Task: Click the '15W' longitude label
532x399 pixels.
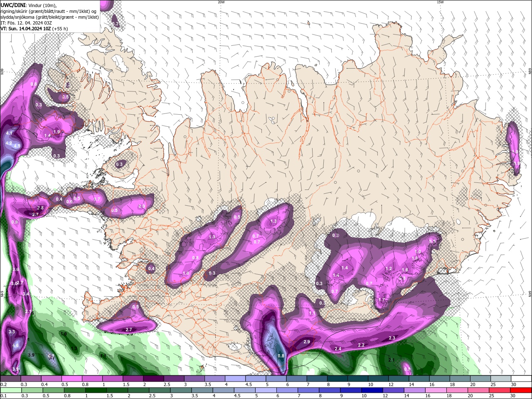Action: [440, 2]
